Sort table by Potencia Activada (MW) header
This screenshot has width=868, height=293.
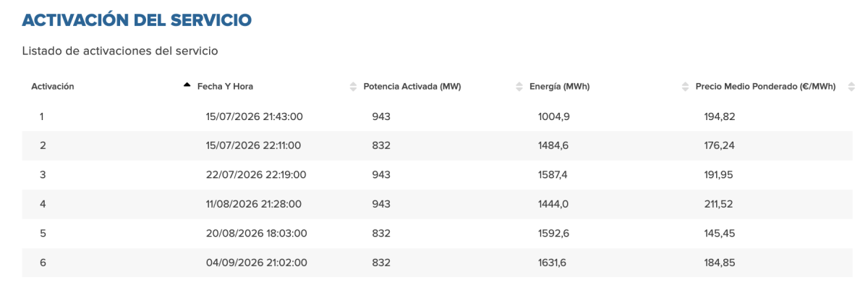pyautogui.click(x=412, y=87)
